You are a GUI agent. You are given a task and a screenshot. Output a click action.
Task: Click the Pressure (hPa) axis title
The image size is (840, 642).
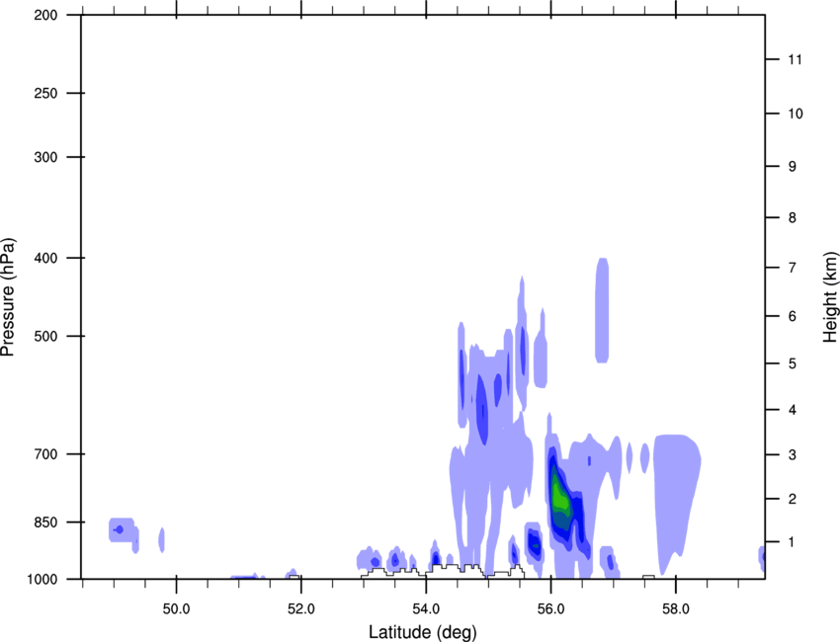[x=8, y=297]
